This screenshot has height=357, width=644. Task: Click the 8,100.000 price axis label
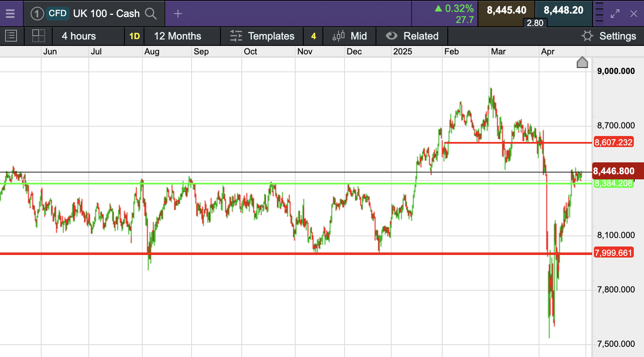(x=616, y=235)
